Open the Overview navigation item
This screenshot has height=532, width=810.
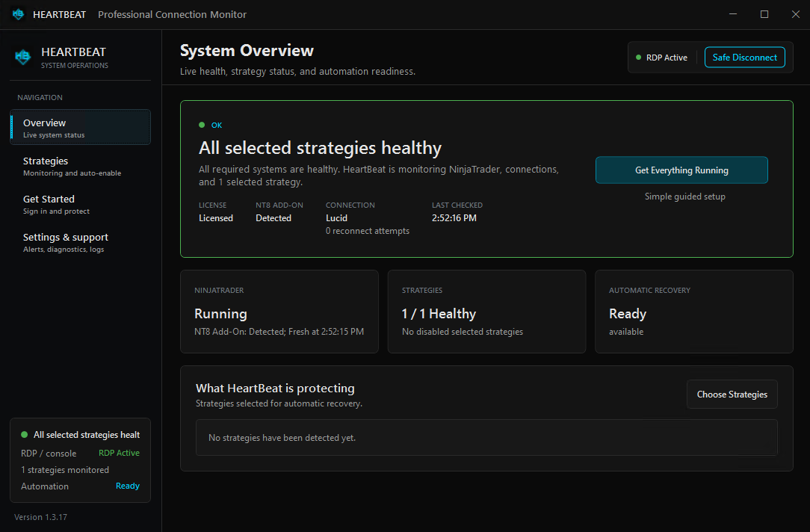(80, 127)
